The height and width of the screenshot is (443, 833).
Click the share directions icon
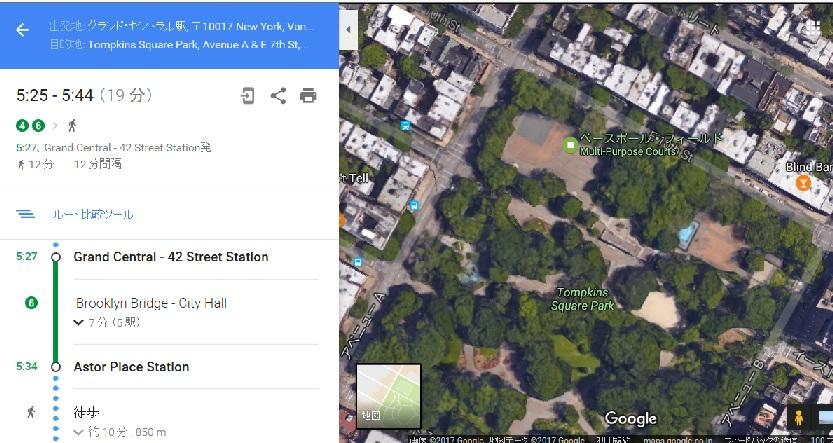coord(278,96)
